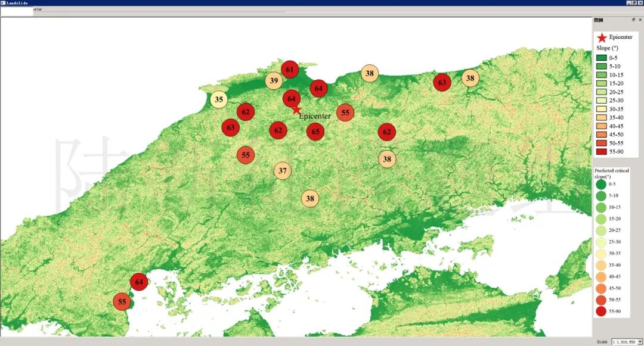Click the 30-35 slope legend swatch
The width and height of the screenshot is (644, 346).
602,109
